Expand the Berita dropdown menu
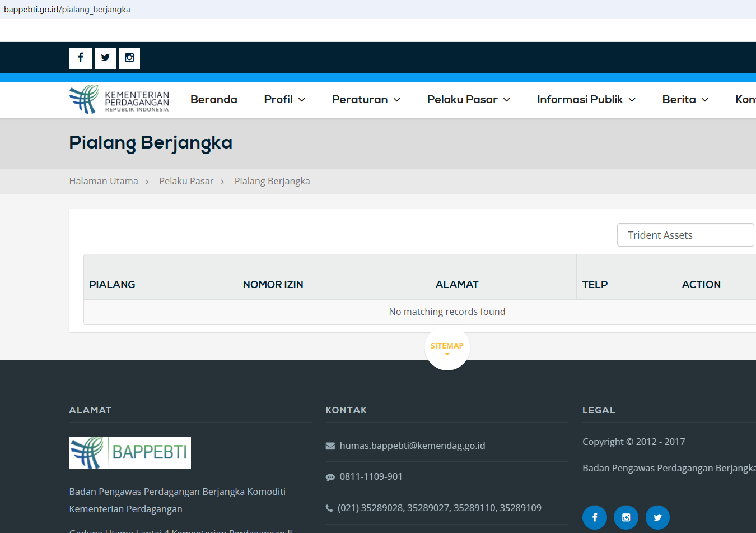756x533 pixels. [685, 99]
